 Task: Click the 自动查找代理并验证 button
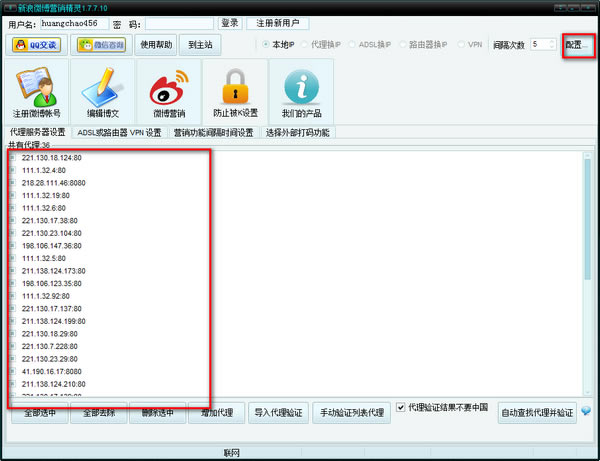pyautogui.click(x=537, y=413)
